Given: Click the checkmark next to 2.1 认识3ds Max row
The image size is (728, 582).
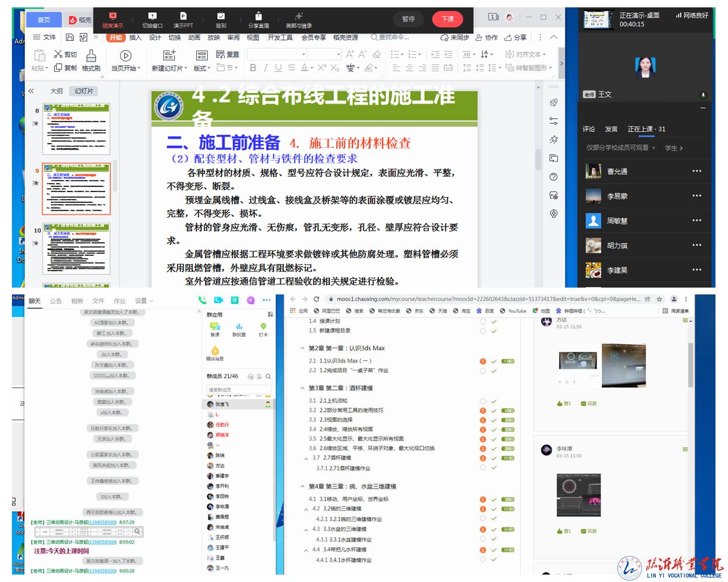Looking at the screenshot, I should (494, 361).
